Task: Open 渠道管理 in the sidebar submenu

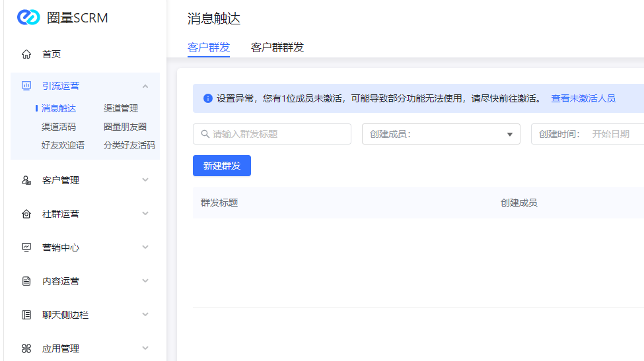Action: [121, 108]
